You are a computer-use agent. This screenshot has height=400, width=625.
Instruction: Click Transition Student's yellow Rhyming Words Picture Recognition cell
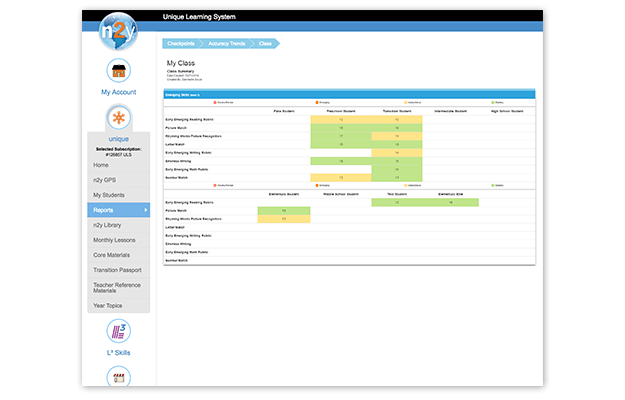[x=397, y=136]
